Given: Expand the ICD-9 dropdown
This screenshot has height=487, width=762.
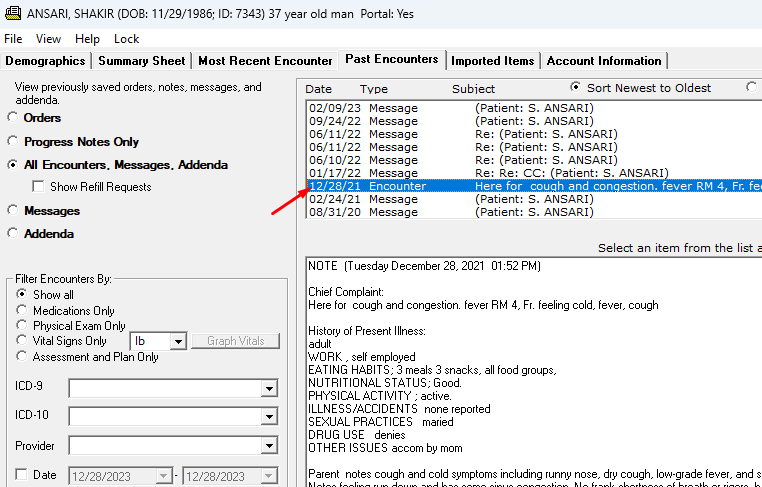Looking at the screenshot, I should (x=268, y=389).
